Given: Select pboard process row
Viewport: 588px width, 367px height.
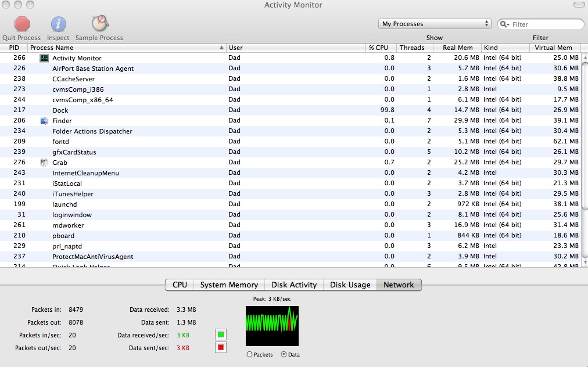Looking at the screenshot, I should (291, 236).
